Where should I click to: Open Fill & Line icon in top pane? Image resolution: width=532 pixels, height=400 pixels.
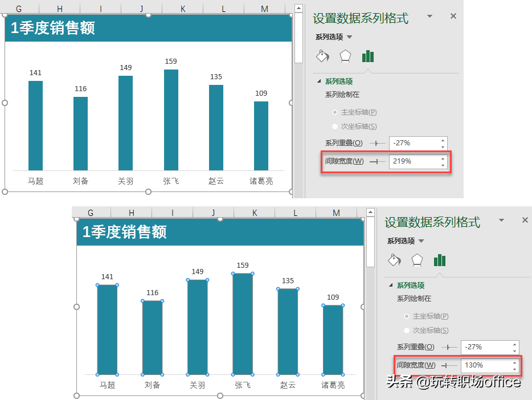[322, 56]
